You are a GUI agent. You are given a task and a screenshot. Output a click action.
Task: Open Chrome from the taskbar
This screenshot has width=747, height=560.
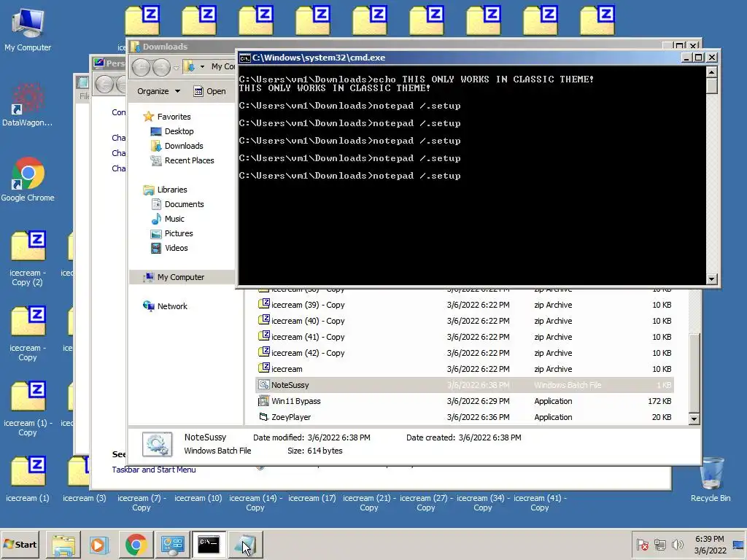pos(136,544)
